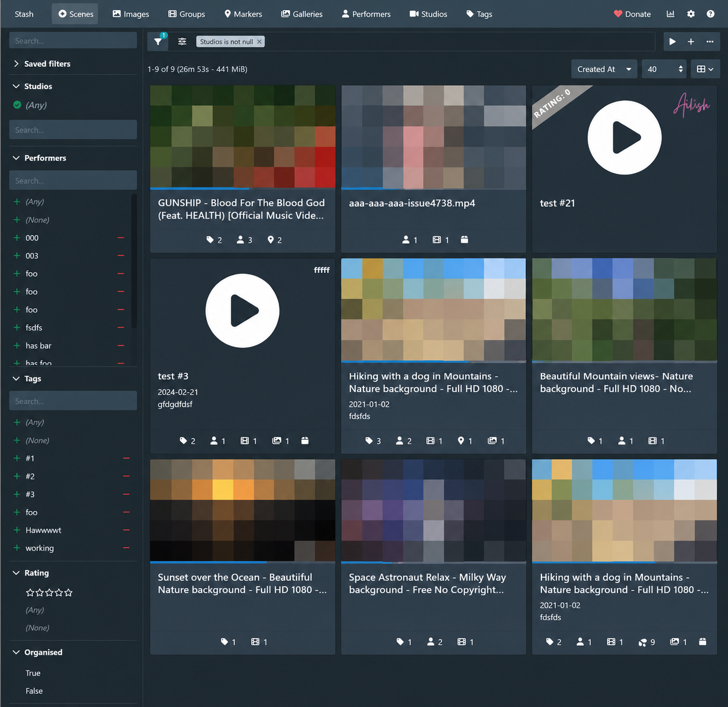Image resolution: width=728 pixels, height=707 pixels.
Task: Include performer '000' with its plus icon
Action: tap(17, 238)
